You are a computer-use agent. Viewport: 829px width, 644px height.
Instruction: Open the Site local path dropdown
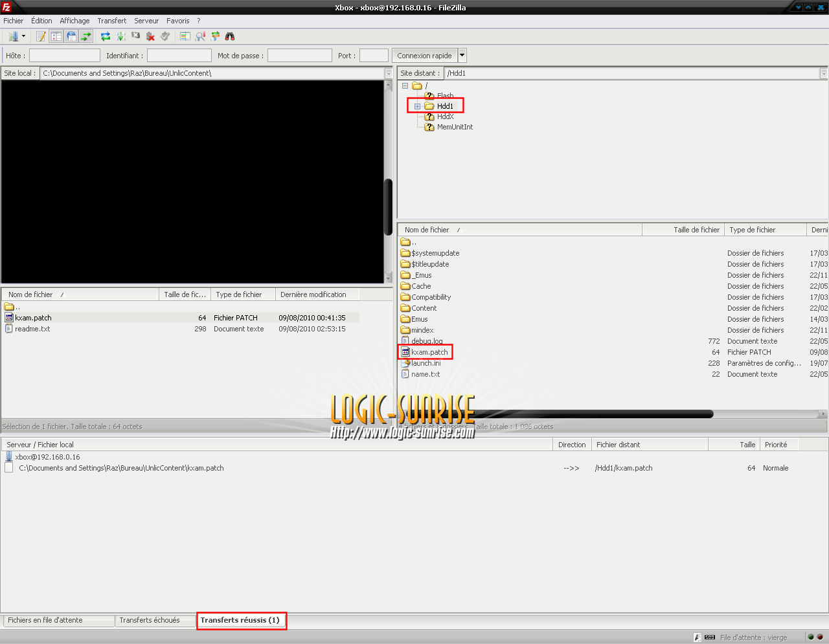(x=389, y=73)
